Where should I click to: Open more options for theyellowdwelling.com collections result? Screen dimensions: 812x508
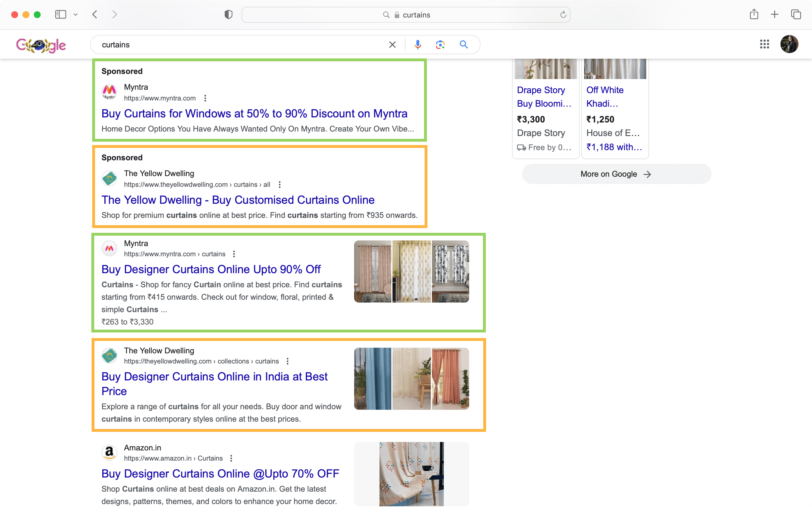287,361
